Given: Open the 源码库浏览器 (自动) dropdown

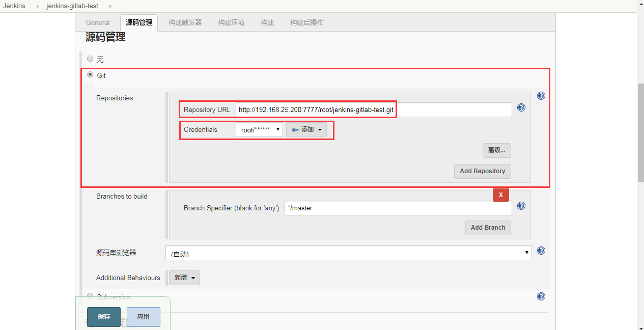Looking at the screenshot, I should click(348, 253).
